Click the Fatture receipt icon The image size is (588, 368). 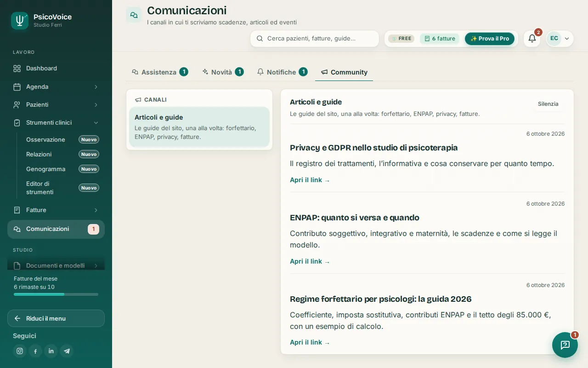[17, 210]
